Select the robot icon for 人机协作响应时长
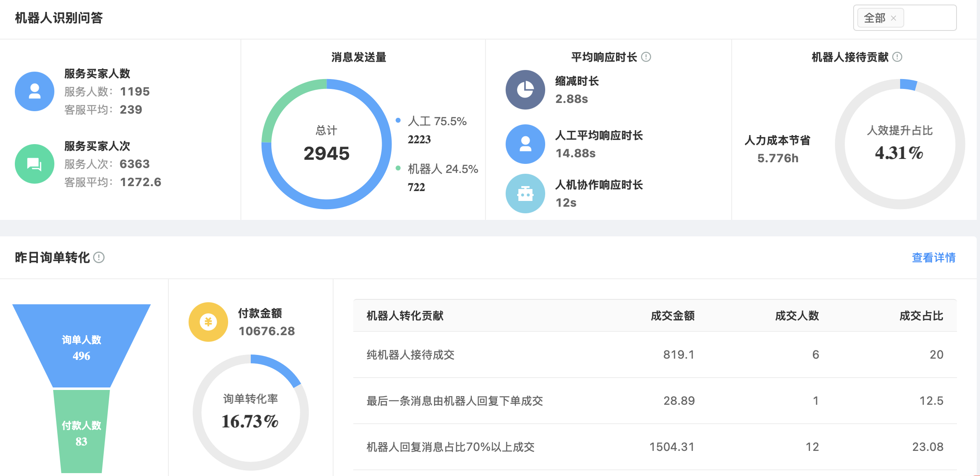Image resolution: width=980 pixels, height=476 pixels. click(x=525, y=194)
